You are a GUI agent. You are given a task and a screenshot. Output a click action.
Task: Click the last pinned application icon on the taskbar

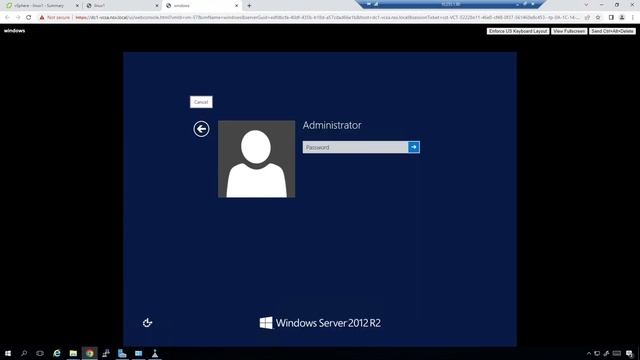[x=155, y=353]
